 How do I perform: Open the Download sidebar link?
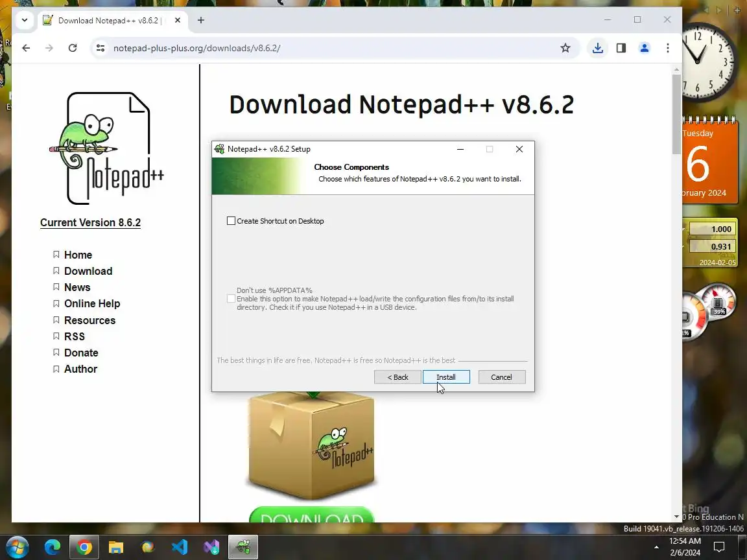[88, 271]
